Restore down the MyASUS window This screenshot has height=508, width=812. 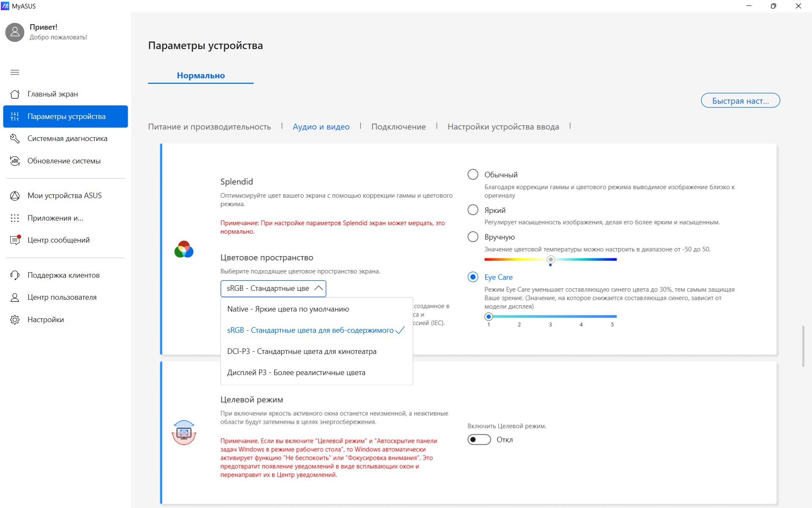pyautogui.click(x=774, y=6)
